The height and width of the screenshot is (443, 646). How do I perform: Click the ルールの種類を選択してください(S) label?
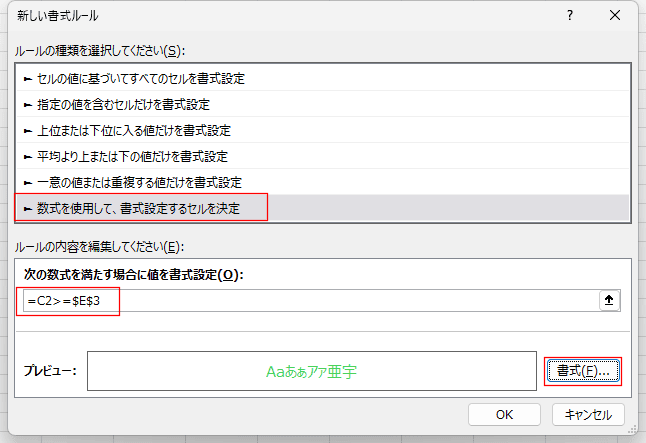coord(100,50)
